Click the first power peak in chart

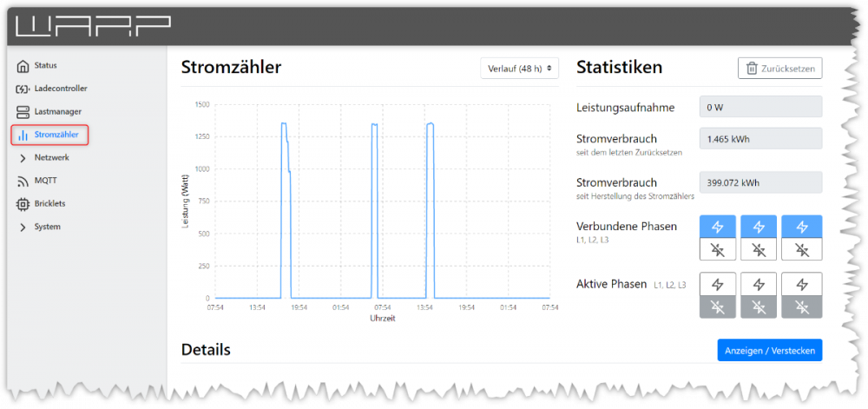pos(284,126)
